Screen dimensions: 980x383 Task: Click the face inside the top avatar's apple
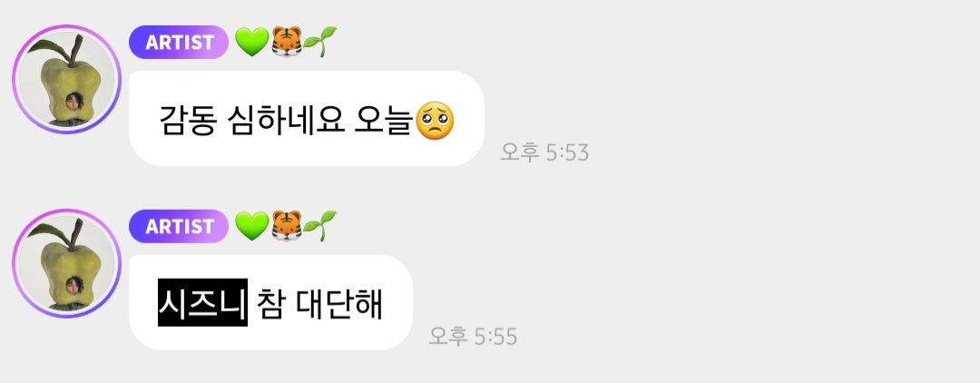pos(73,102)
